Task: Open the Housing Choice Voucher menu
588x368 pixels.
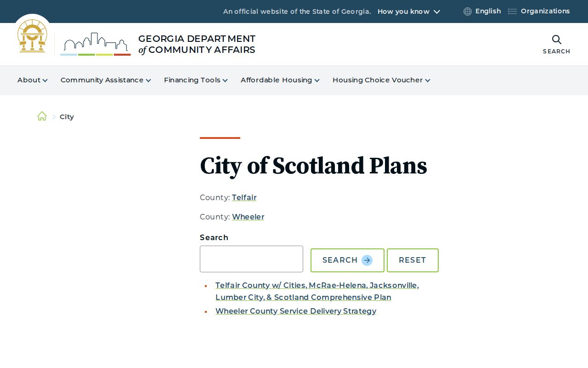Action: coord(381,80)
